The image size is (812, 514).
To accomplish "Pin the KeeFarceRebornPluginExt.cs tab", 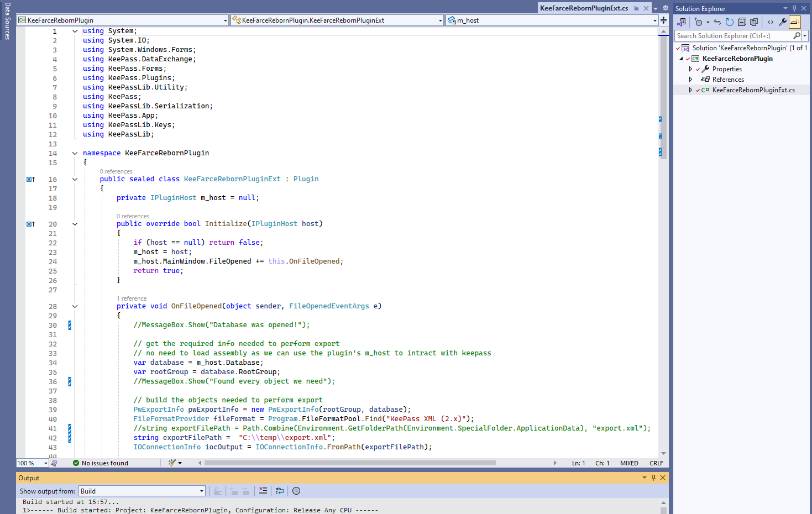I will coord(636,8).
